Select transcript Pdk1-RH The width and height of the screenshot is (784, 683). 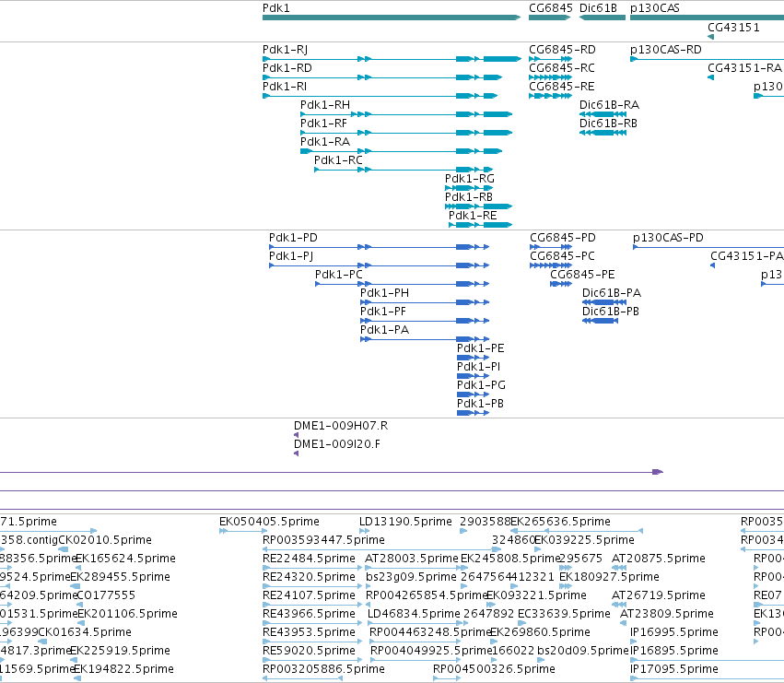tap(406, 114)
